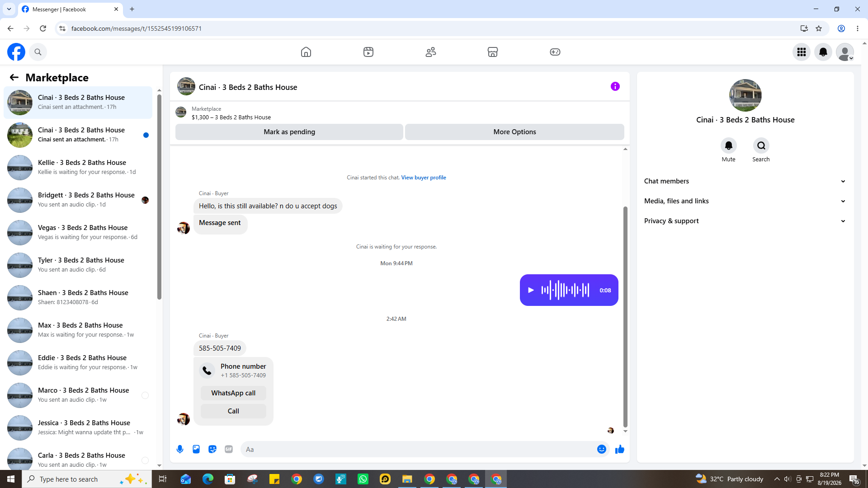Toggle conversation information purple icon
Screen dimensions: 868x488
[x=615, y=86]
